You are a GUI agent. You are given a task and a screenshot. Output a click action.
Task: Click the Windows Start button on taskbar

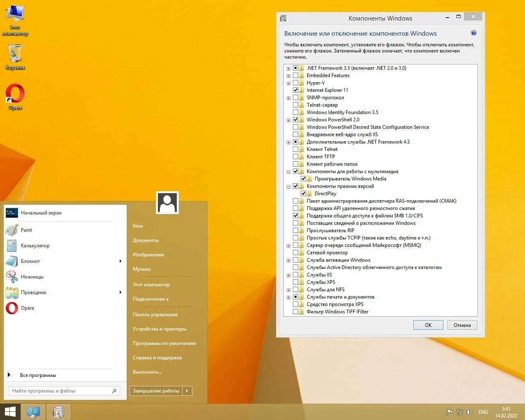tap(10, 412)
